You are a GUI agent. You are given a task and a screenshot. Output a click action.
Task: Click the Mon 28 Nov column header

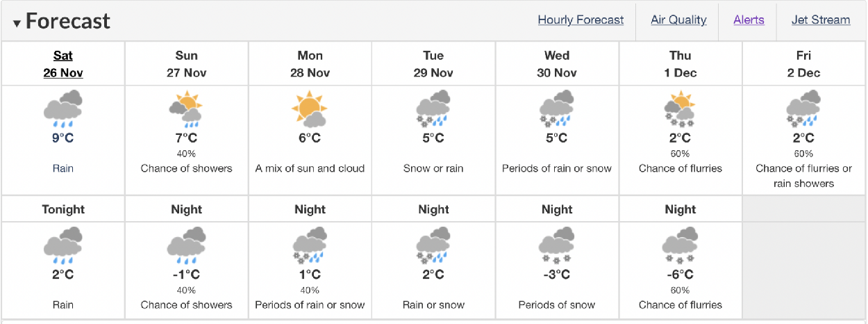click(310, 64)
